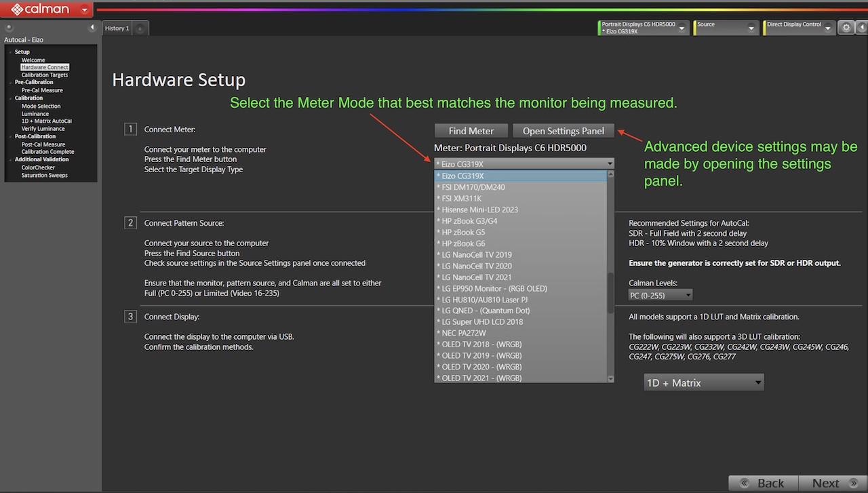Click the display list scrollbar up arrow

(610, 174)
